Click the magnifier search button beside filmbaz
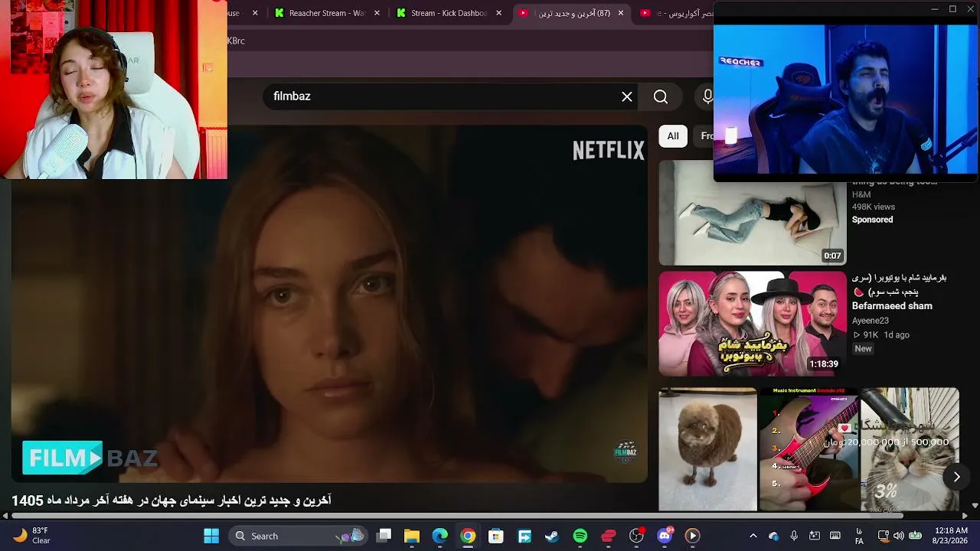980x551 pixels. 661,96
